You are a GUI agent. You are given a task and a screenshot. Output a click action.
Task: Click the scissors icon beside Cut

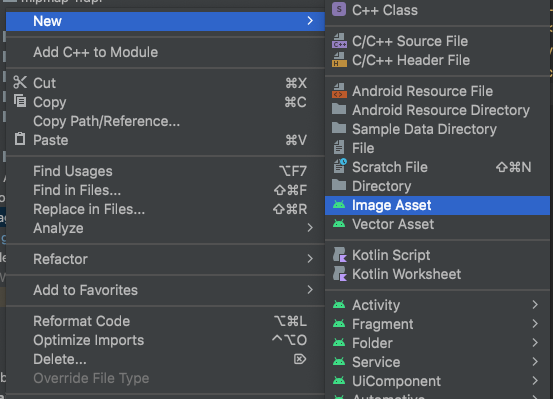20,83
